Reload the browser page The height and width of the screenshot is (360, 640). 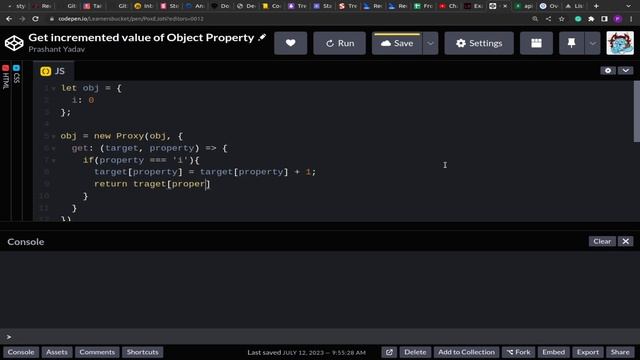(x=36, y=19)
